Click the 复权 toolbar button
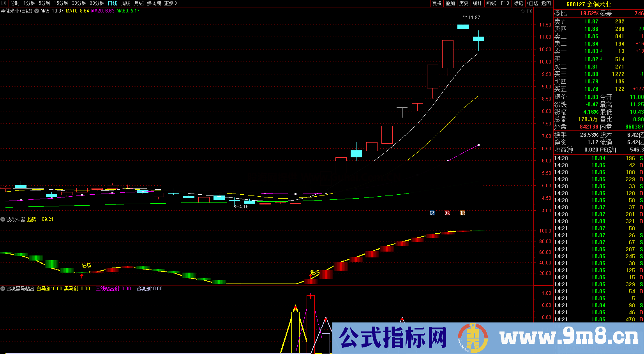Screen dimensions: 644x354 (x=437, y=3)
